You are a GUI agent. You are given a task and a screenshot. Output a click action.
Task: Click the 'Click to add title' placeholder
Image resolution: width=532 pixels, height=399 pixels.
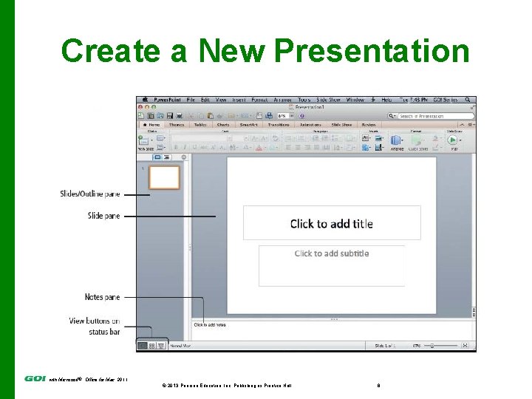(x=332, y=223)
